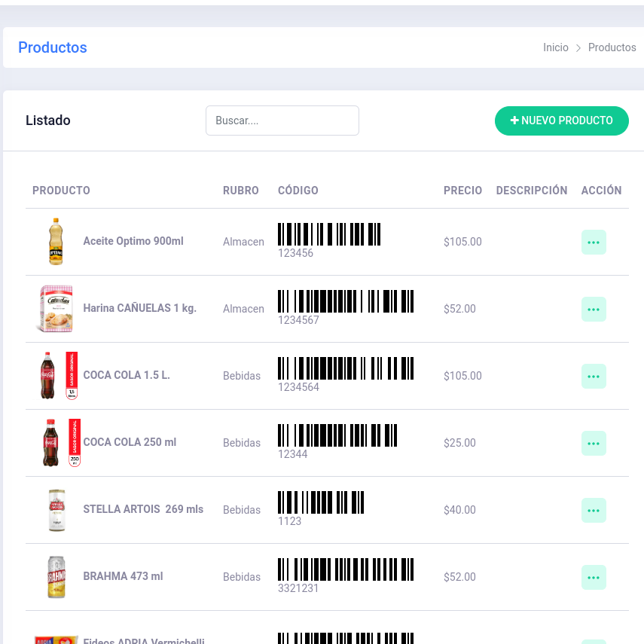Screen dimensions: 644x644
Task: Open action menu for Harina CAÑUELAS row
Action: point(594,310)
